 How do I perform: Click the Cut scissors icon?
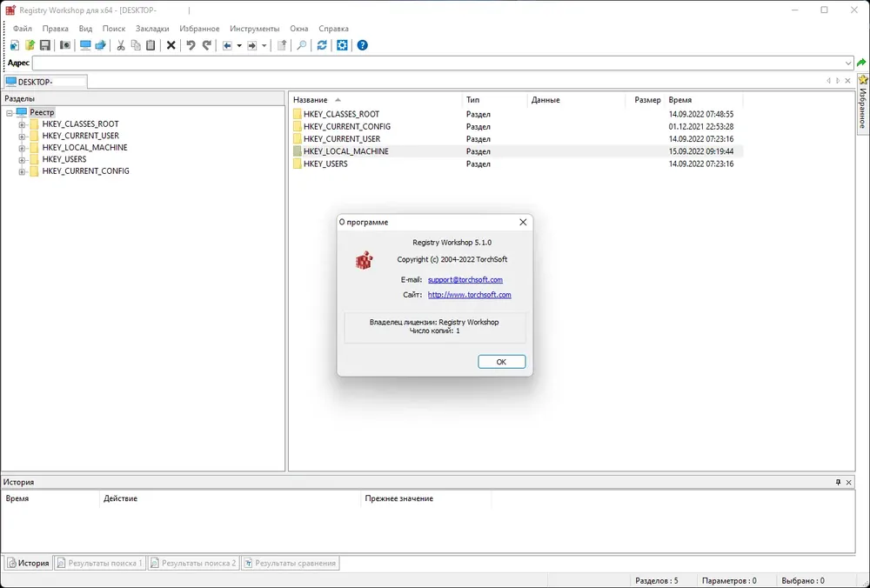tap(120, 45)
